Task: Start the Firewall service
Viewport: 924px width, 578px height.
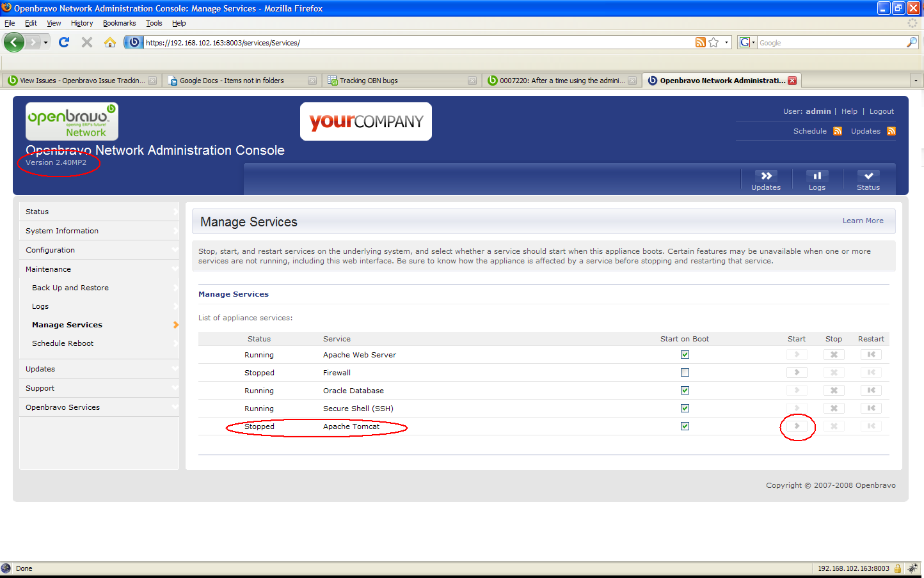Action: (797, 373)
